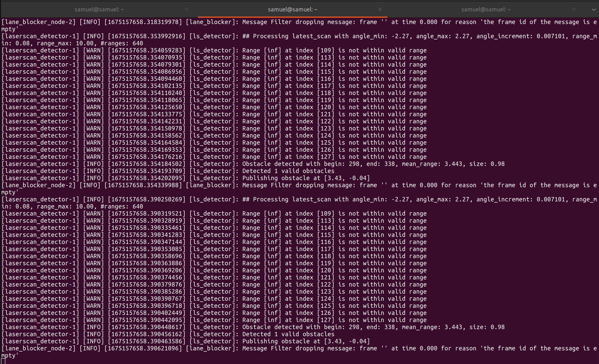
Task: Click the last lane_blocker line stamped 1675157658.390621096
Action: click(299, 352)
